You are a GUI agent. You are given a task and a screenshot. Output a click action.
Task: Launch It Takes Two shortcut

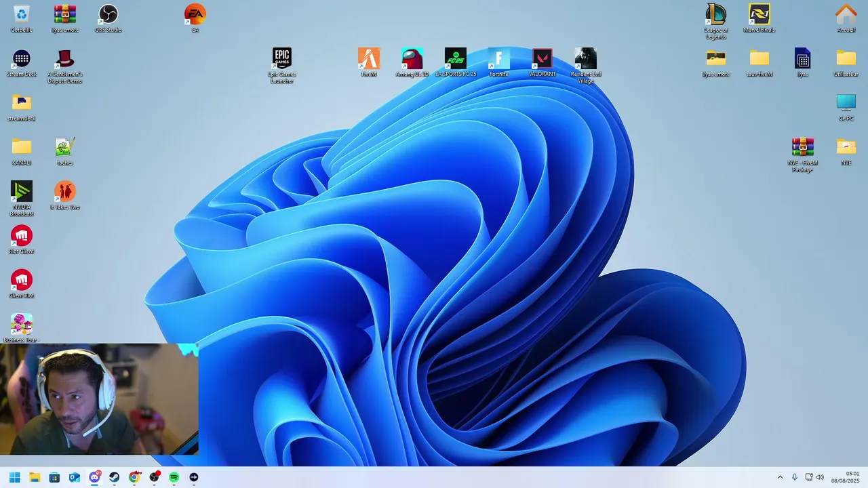pos(65,191)
